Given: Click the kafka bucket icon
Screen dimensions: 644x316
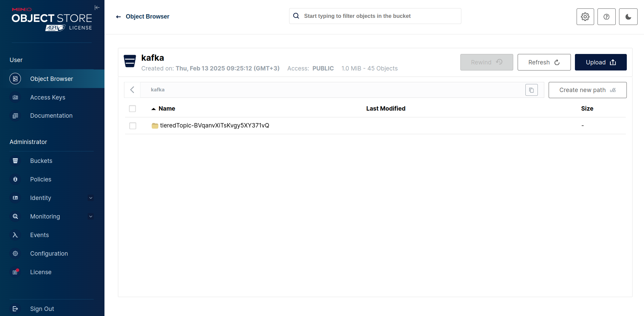Looking at the screenshot, I should (x=130, y=61).
